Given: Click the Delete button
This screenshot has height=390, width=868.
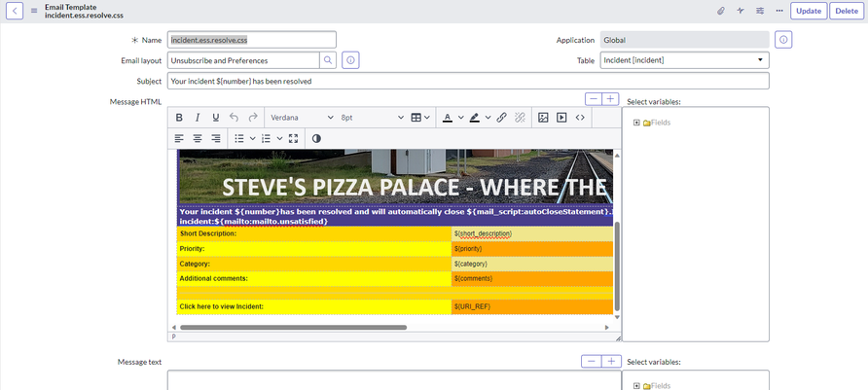Looking at the screenshot, I should point(847,11).
